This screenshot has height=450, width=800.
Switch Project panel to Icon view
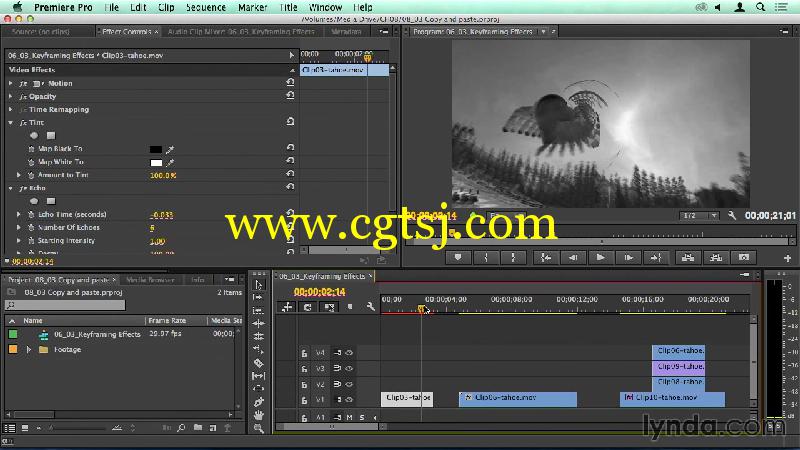pos(24,428)
